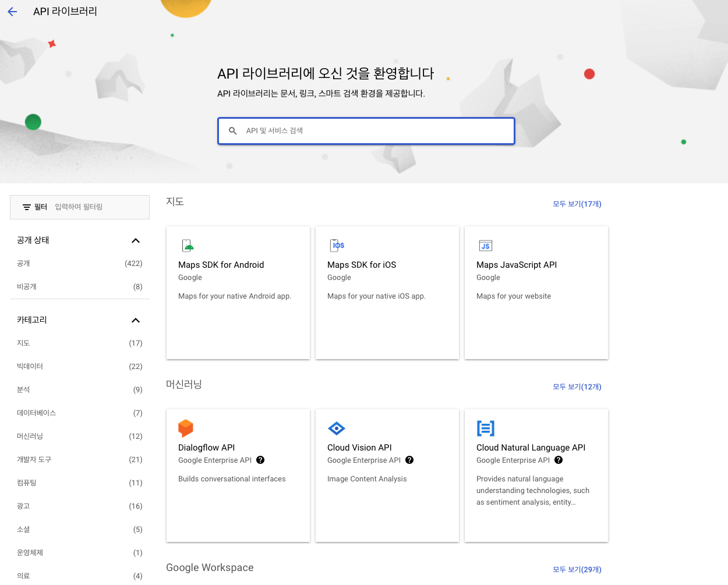Click 'Maps for your native iOS app.' text
The image size is (728, 585).
point(377,296)
